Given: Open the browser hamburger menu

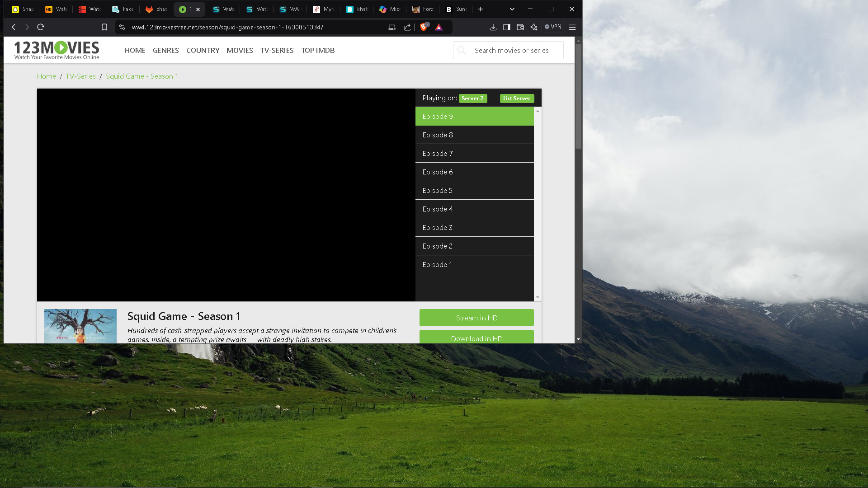Looking at the screenshot, I should [572, 27].
